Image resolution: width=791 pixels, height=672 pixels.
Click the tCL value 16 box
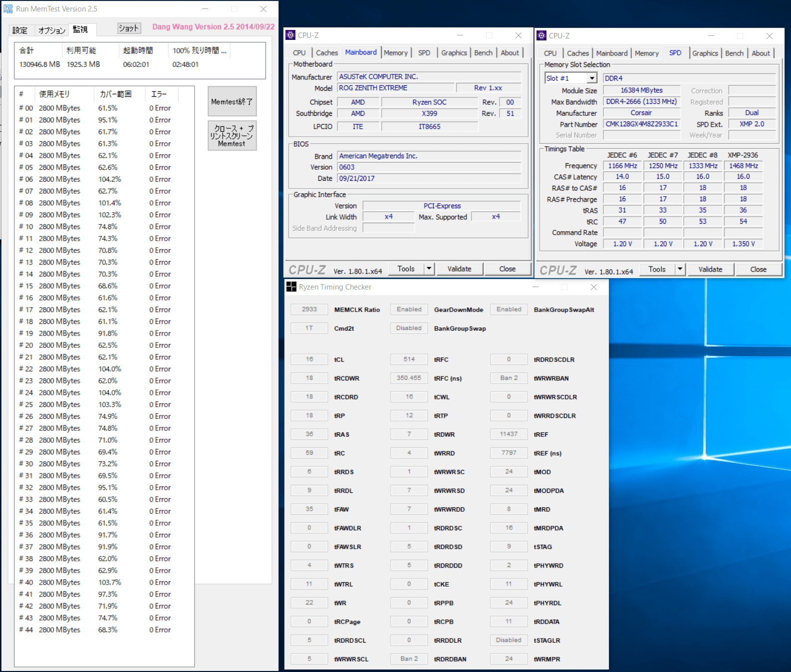click(309, 359)
